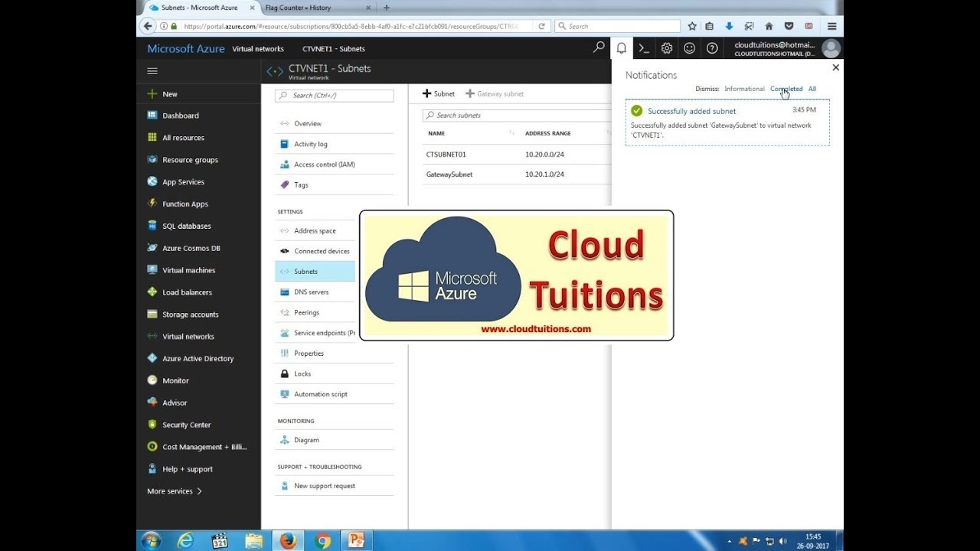This screenshot has height=551, width=980.
Task: Open the help question mark icon
Action: (x=712, y=48)
